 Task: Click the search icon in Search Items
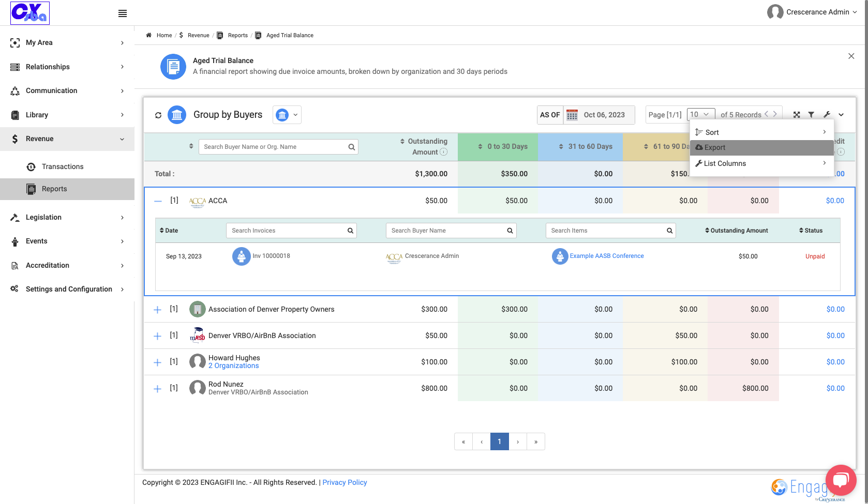[669, 231]
